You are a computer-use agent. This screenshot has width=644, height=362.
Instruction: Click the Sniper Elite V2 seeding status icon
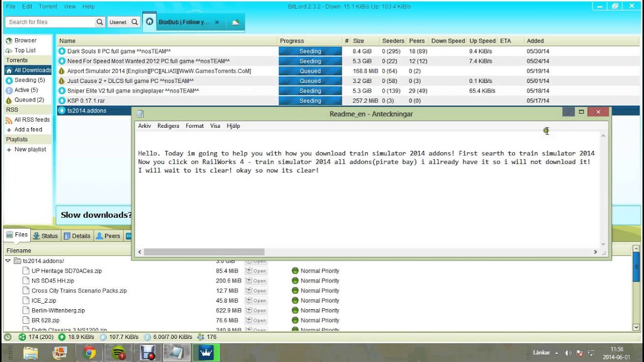tap(62, 91)
